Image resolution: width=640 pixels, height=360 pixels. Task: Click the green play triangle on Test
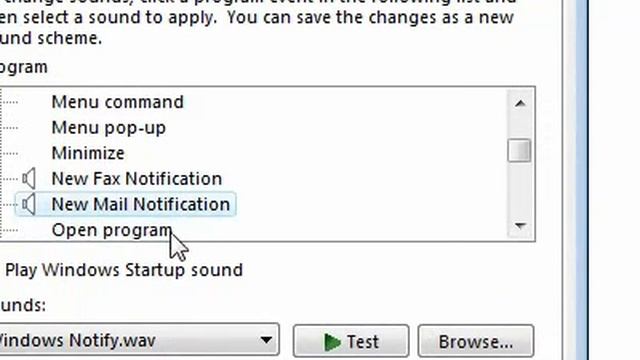(x=332, y=342)
